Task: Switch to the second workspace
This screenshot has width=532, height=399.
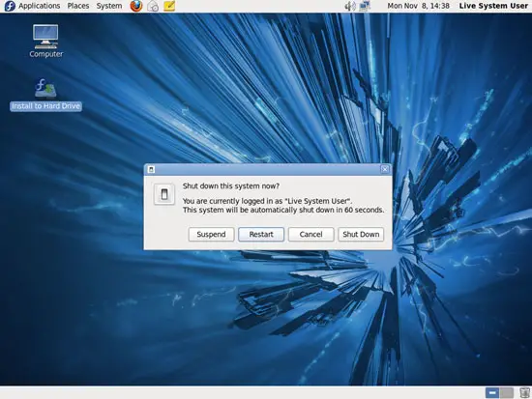Action: (x=507, y=393)
